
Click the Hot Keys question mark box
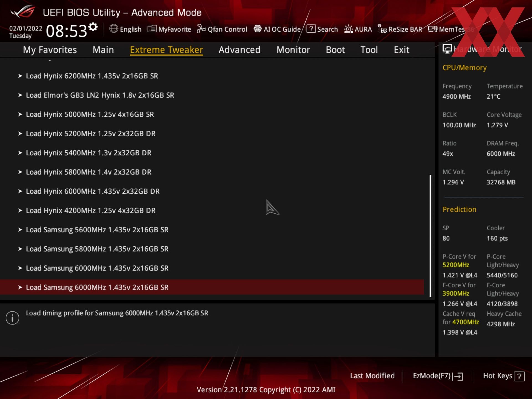[x=519, y=376]
